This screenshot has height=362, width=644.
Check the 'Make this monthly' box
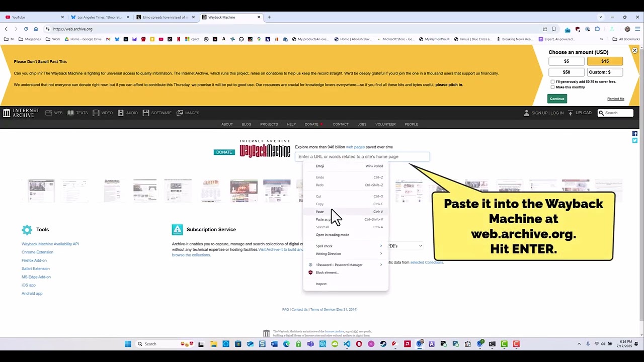coord(552,87)
